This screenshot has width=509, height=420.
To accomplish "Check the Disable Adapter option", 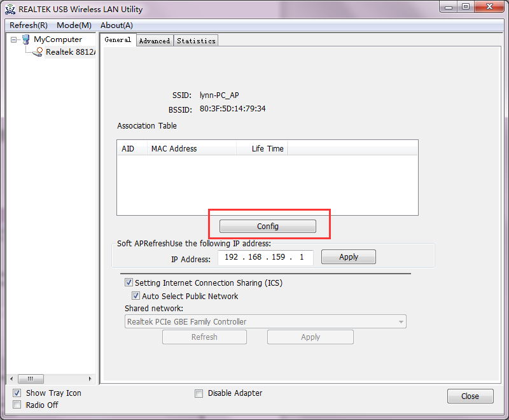I will pos(199,393).
